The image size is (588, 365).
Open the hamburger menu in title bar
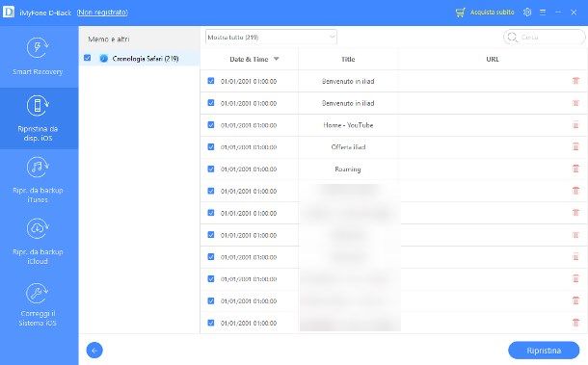coord(543,13)
